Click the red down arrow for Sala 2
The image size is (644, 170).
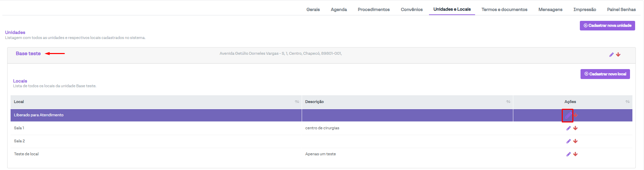tap(575, 141)
